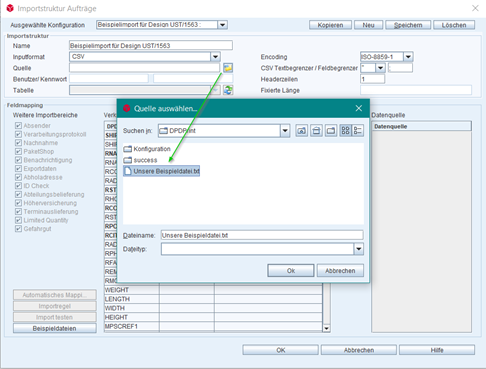Click the Dateiname input field
Screen dimensions: 486x369
(x=262, y=235)
